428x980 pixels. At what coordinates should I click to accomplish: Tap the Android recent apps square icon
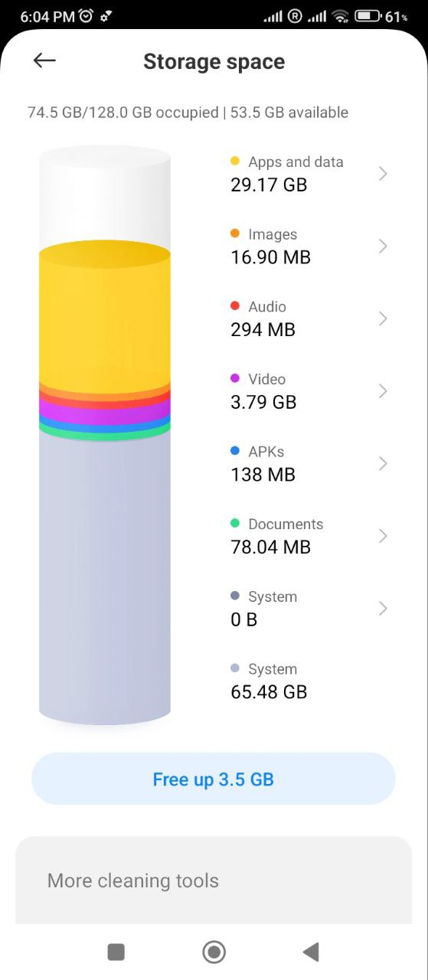tap(116, 952)
